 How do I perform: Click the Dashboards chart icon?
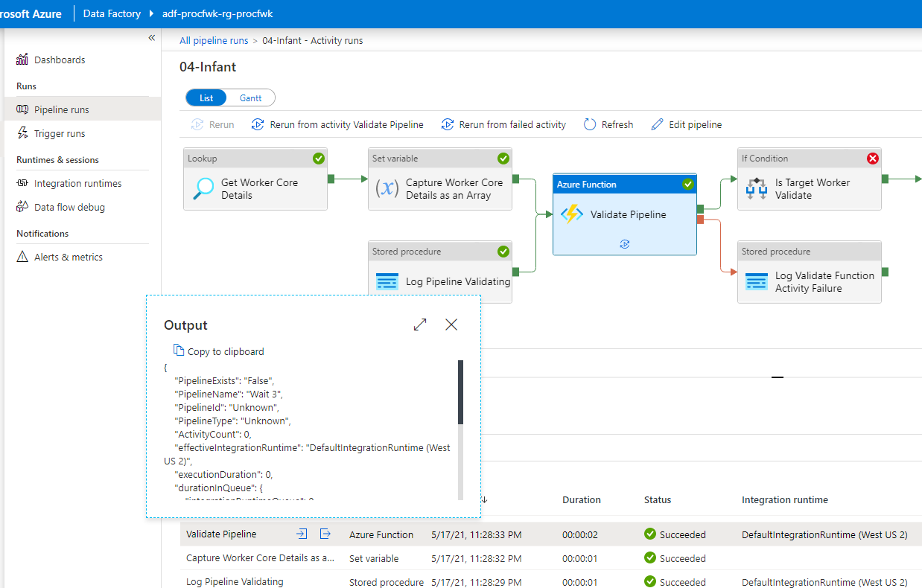pos(22,60)
